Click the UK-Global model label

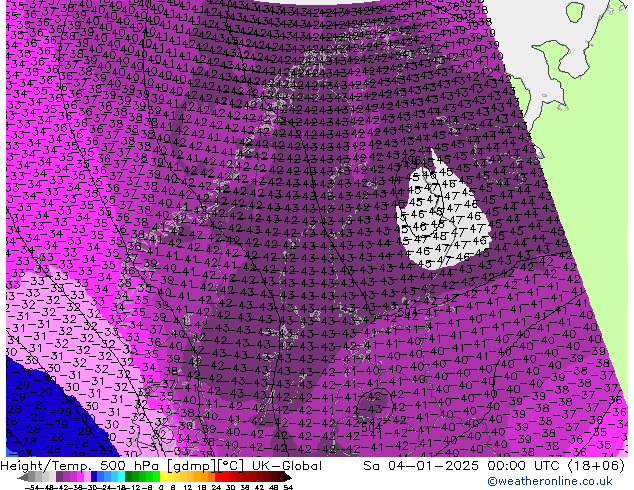coord(287,466)
